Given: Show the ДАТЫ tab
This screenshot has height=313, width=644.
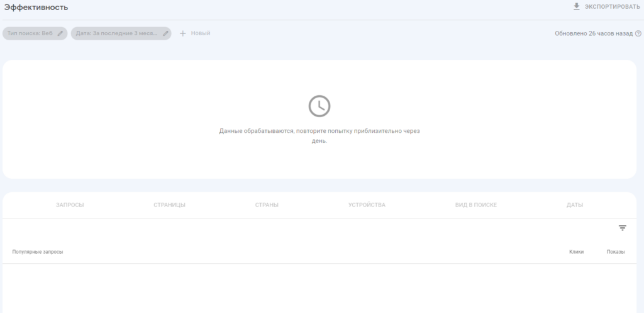Looking at the screenshot, I should tap(574, 205).
